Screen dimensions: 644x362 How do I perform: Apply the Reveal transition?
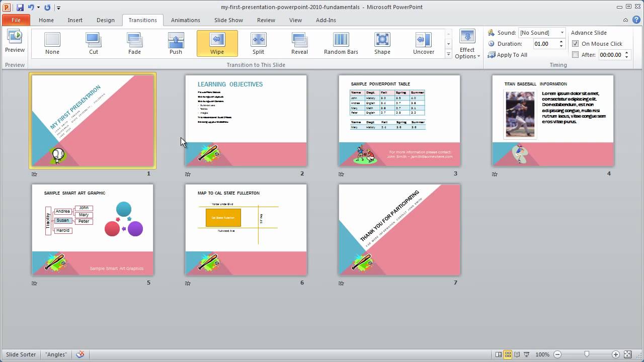click(x=299, y=43)
